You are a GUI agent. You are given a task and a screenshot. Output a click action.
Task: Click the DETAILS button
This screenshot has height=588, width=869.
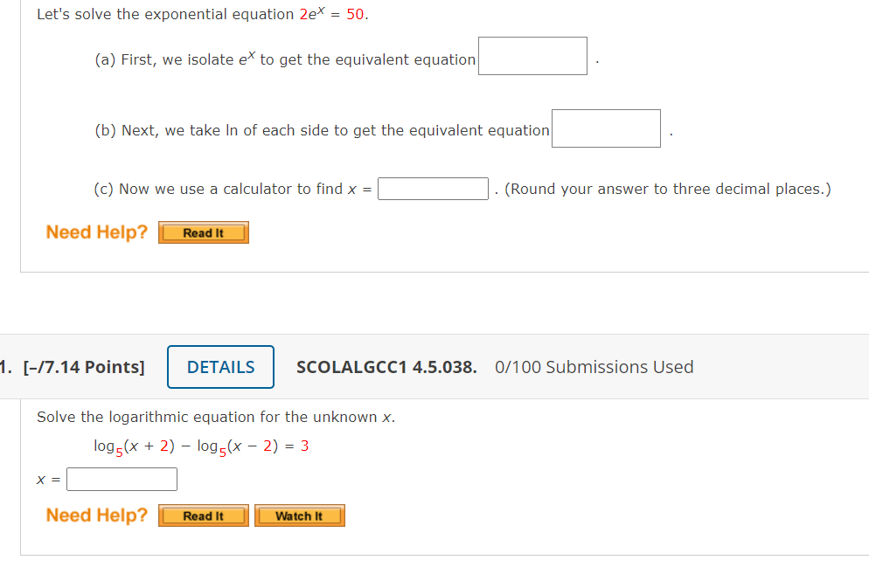click(220, 367)
